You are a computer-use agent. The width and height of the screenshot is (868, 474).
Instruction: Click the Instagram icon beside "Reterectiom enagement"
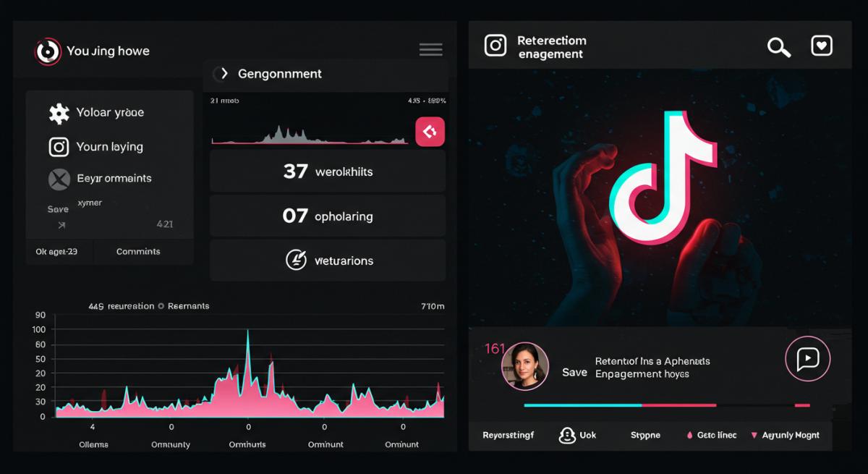(495, 46)
